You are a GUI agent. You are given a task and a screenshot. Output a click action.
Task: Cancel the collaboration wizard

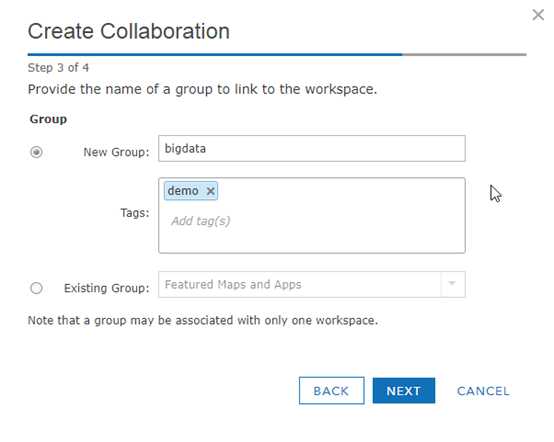483,391
